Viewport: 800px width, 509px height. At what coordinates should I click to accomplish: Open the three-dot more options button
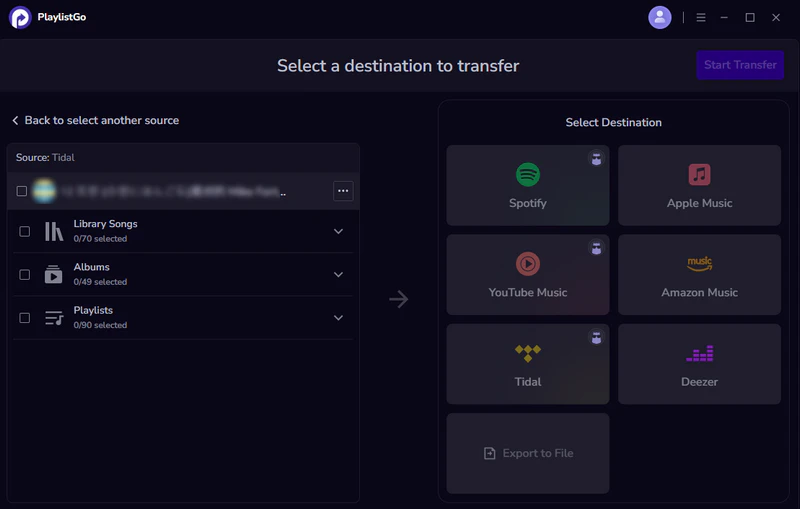click(343, 191)
